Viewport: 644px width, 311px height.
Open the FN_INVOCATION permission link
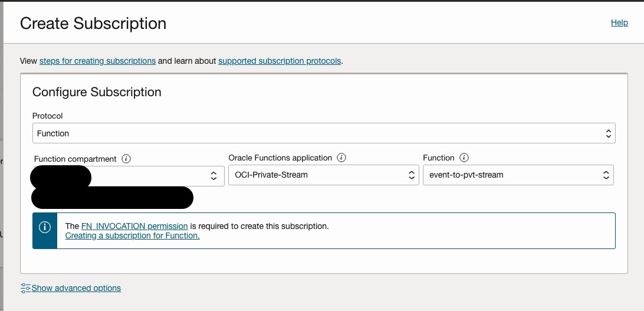pyautogui.click(x=134, y=226)
